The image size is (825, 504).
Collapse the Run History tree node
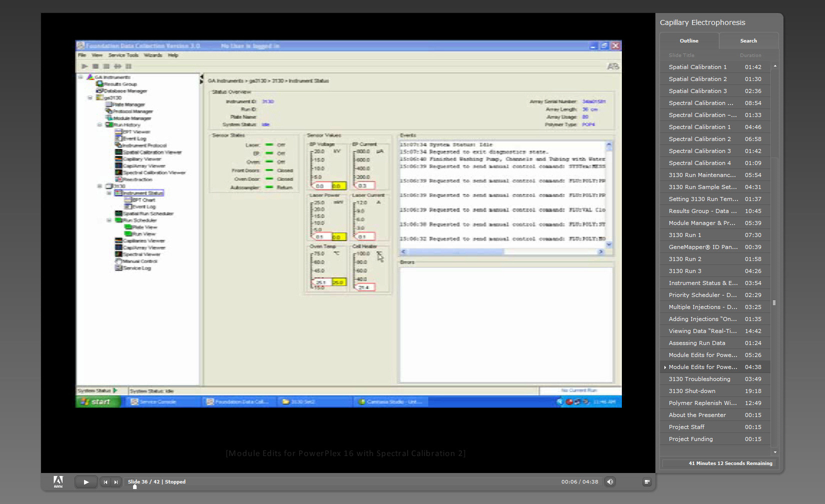(x=100, y=125)
